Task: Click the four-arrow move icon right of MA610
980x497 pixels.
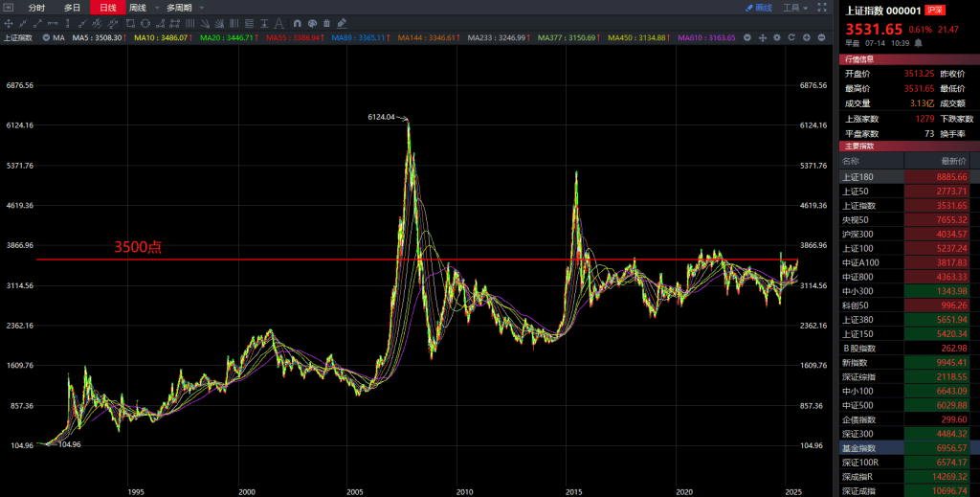Action: 762,37
